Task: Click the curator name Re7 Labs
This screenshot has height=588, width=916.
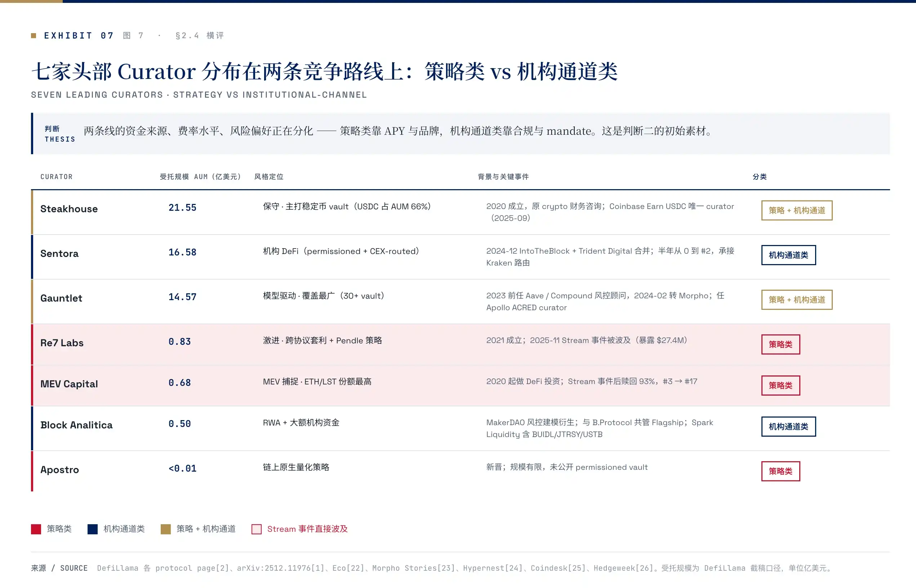Action: (62, 343)
